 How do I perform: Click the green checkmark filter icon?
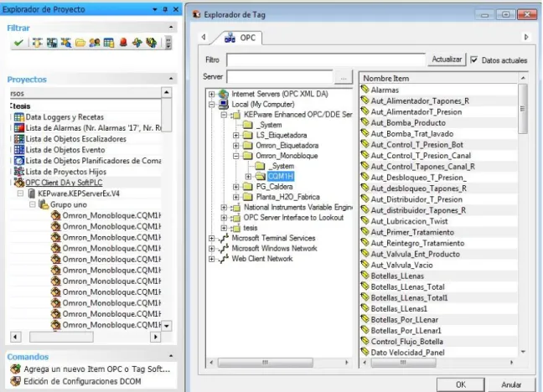click(x=18, y=43)
